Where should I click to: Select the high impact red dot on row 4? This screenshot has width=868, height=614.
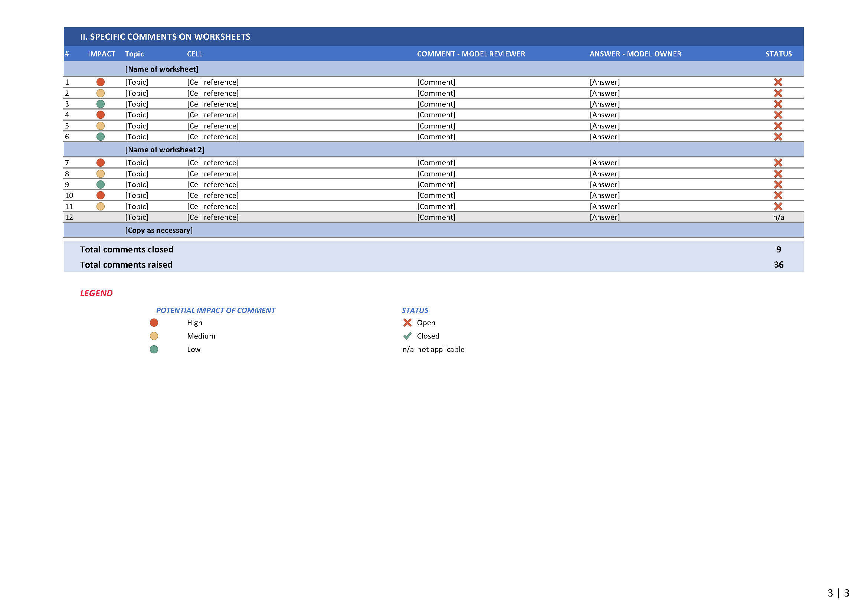[101, 115]
